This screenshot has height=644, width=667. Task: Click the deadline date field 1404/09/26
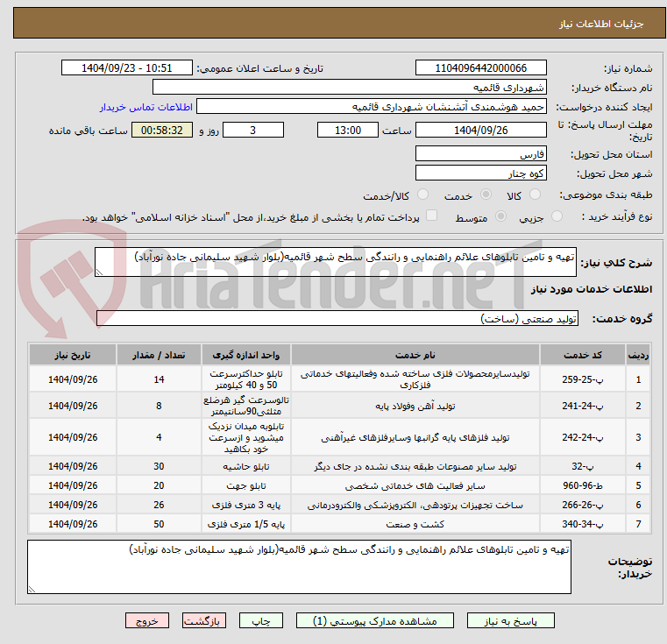pyautogui.click(x=480, y=130)
